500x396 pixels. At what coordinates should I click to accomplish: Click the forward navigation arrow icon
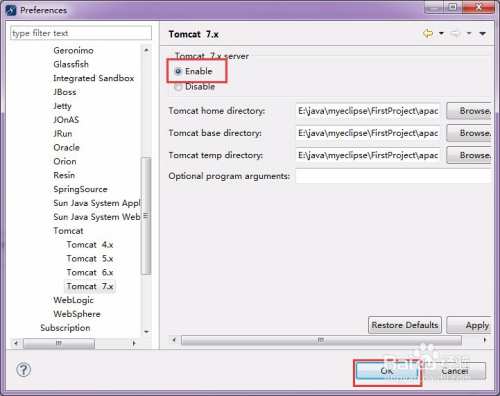455,33
